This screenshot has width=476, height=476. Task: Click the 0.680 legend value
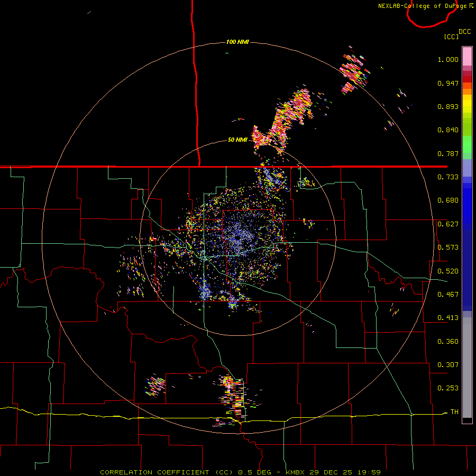point(448,200)
